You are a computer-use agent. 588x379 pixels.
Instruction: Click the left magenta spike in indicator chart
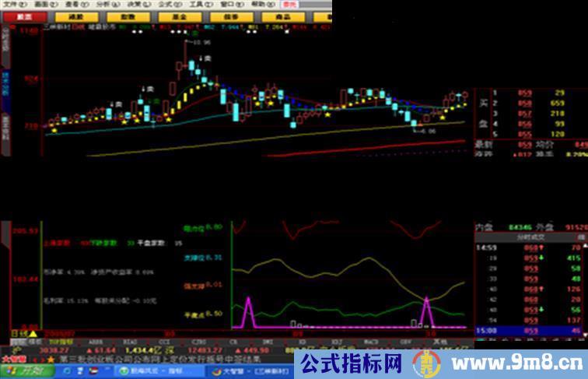click(247, 311)
